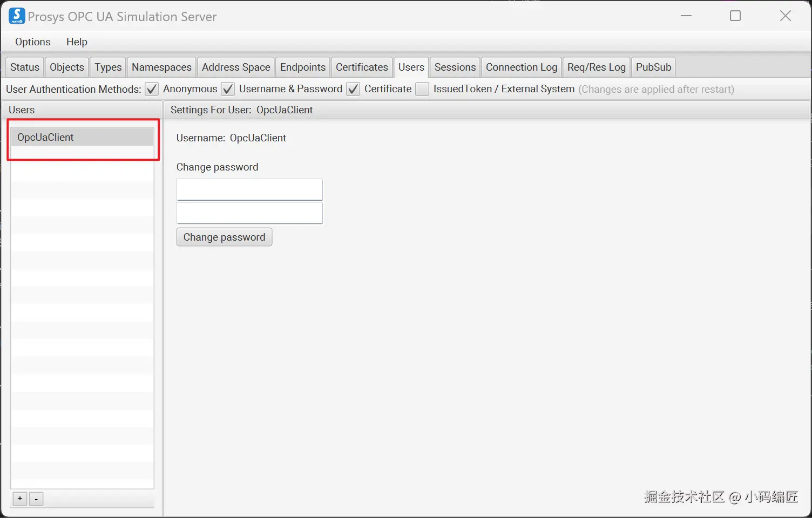The height and width of the screenshot is (518, 812).
Task: Select OpcUaClient in the Users list
Action: [x=82, y=137]
